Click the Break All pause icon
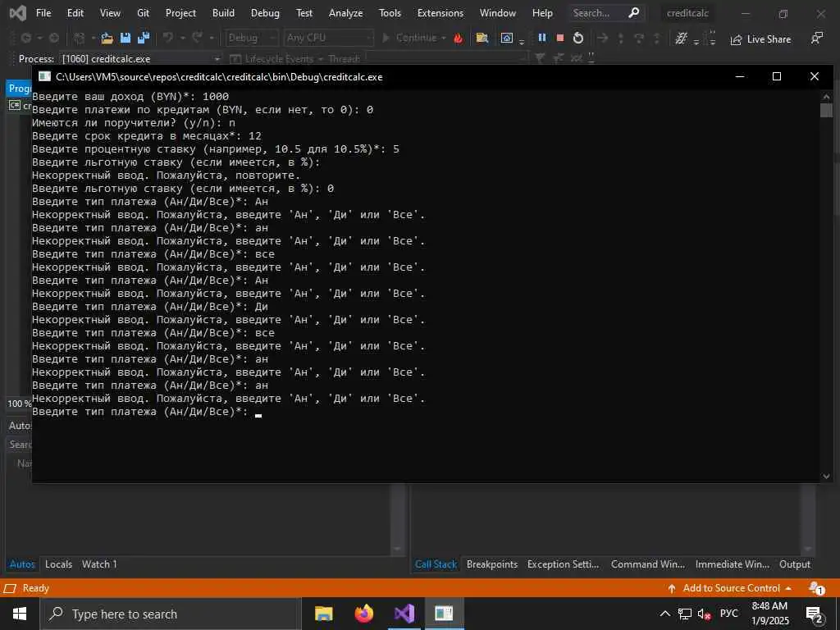 click(x=542, y=38)
